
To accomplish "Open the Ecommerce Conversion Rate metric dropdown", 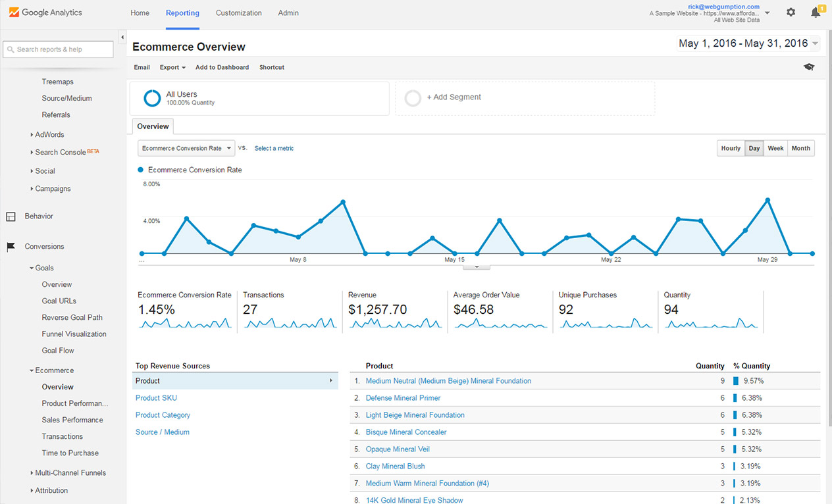I will [186, 148].
